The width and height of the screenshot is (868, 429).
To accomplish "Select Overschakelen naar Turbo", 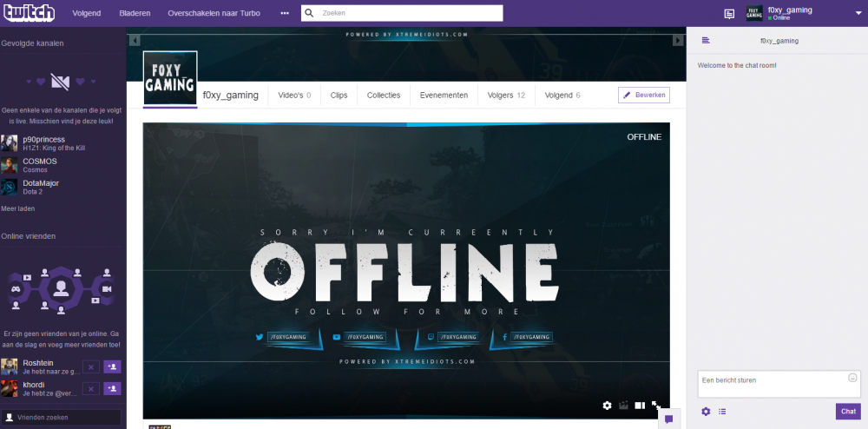I will coord(214,13).
